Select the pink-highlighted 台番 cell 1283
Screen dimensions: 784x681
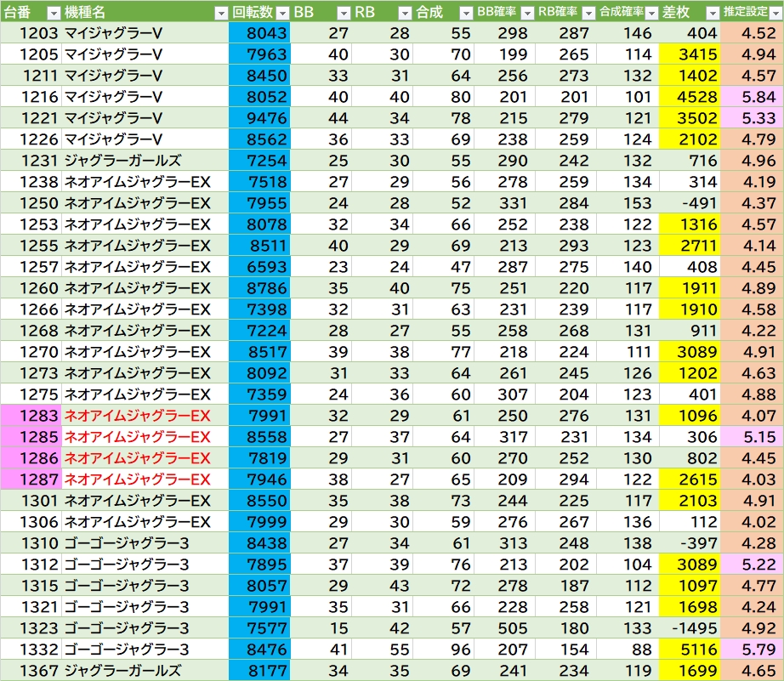click(x=31, y=416)
